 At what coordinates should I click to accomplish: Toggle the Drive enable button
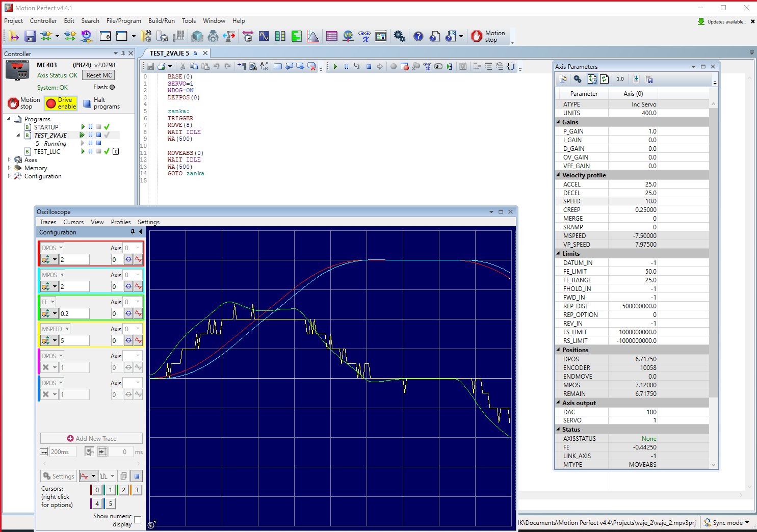pos(61,103)
